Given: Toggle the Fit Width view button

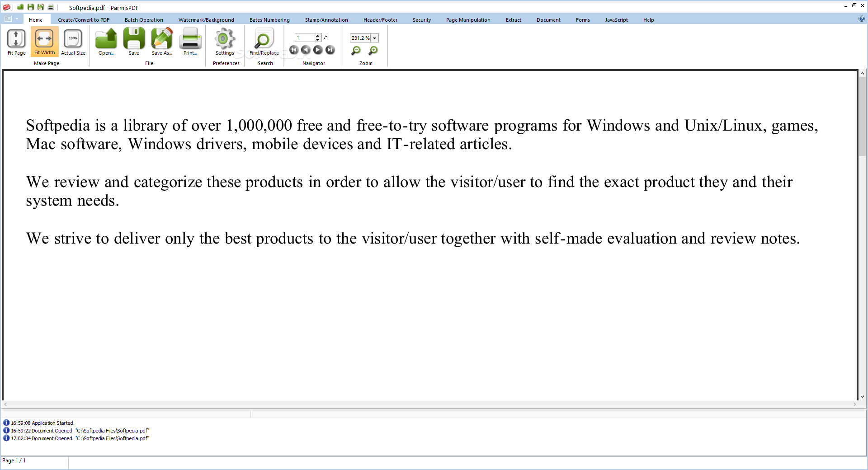Looking at the screenshot, I should coord(44,41).
